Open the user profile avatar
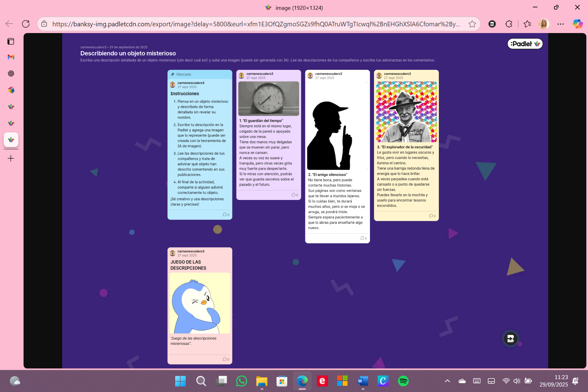The width and height of the screenshot is (588, 392). point(544,24)
